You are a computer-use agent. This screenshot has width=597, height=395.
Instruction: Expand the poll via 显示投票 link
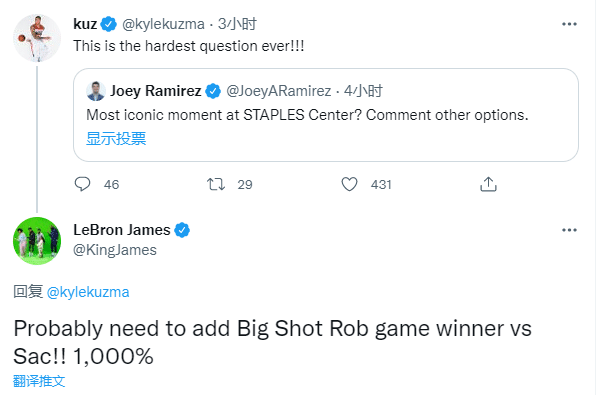(x=116, y=139)
